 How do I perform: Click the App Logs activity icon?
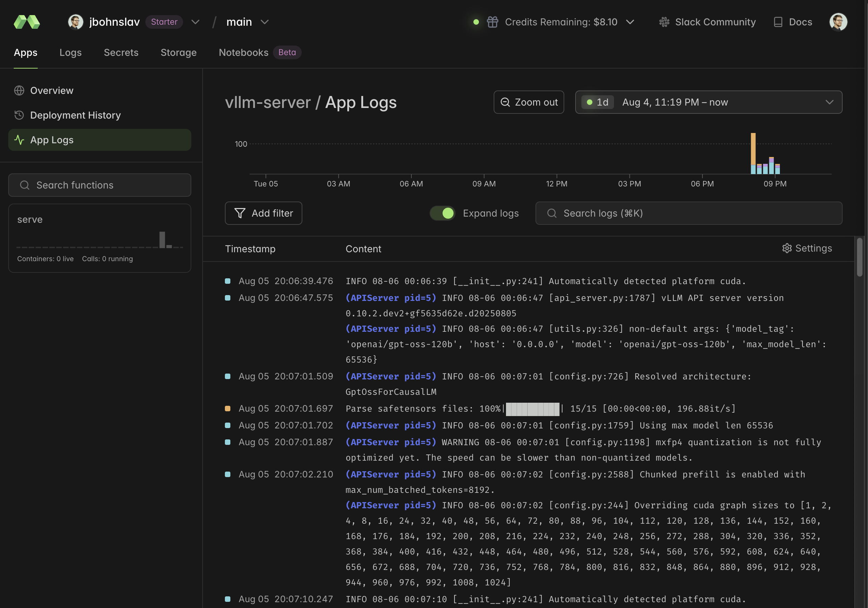(x=19, y=140)
